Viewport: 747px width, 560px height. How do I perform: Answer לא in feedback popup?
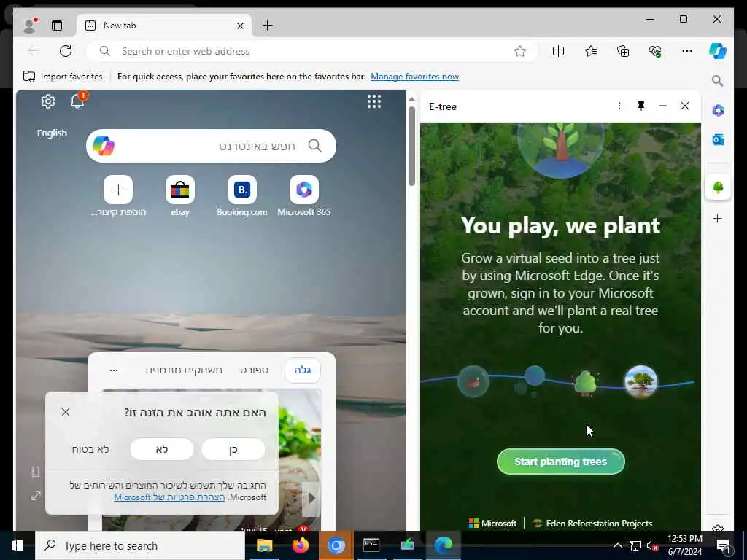(x=162, y=449)
